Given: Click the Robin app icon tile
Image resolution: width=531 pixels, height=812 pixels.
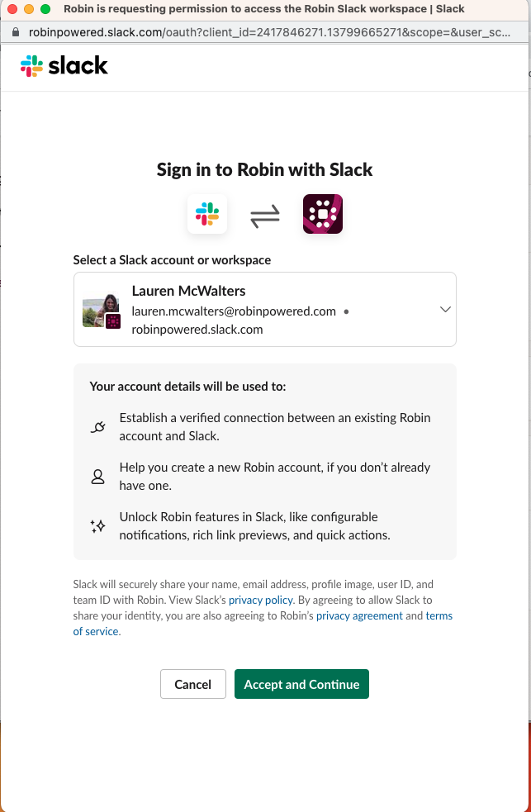Looking at the screenshot, I should pos(322,214).
